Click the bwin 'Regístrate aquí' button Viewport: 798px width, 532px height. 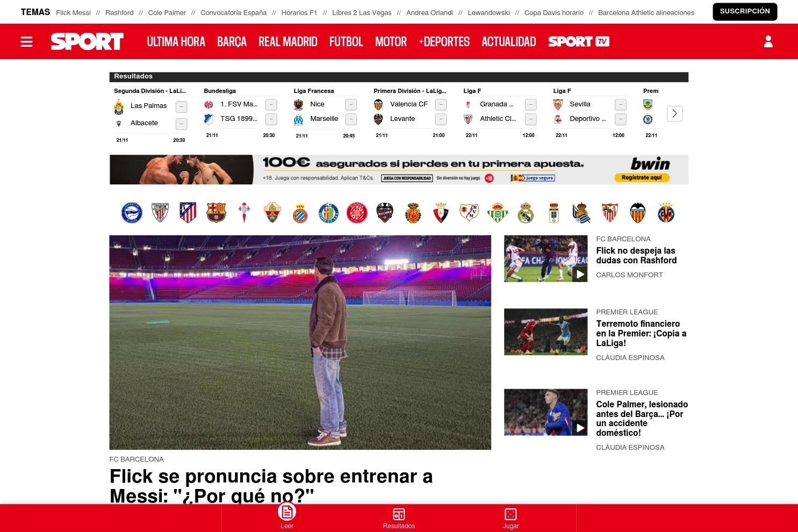[x=642, y=177]
